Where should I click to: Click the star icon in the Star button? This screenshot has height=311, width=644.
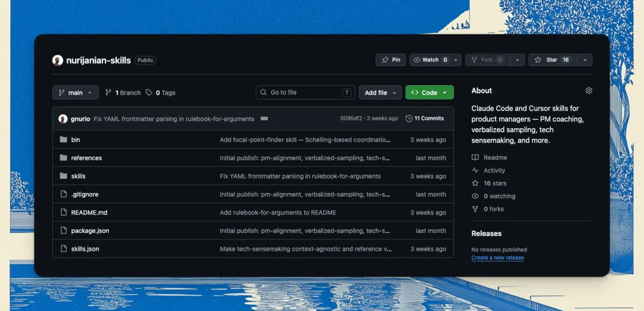point(538,60)
